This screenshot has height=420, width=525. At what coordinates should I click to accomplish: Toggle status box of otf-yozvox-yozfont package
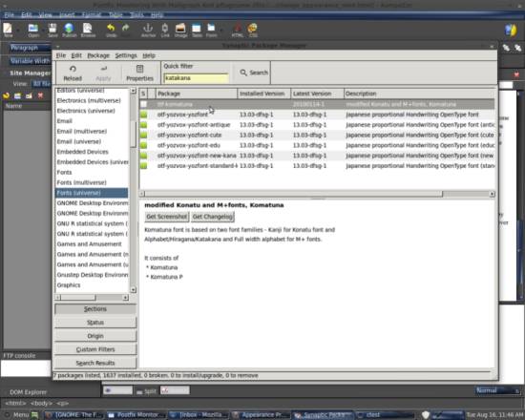tap(143, 115)
